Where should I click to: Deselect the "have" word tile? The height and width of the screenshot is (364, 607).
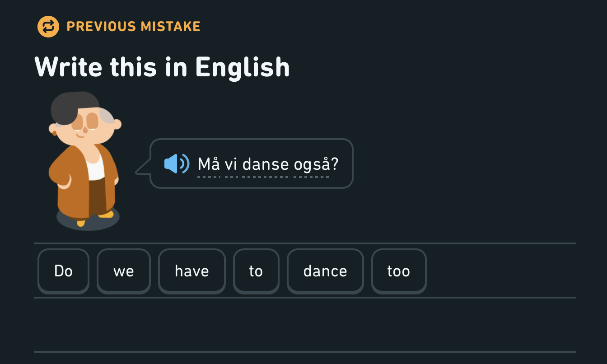(191, 271)
